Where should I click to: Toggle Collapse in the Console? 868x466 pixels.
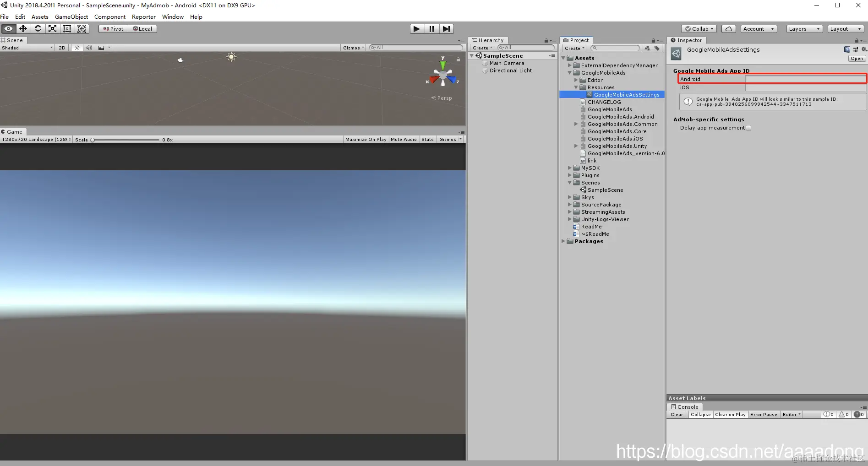click(701, 415)
